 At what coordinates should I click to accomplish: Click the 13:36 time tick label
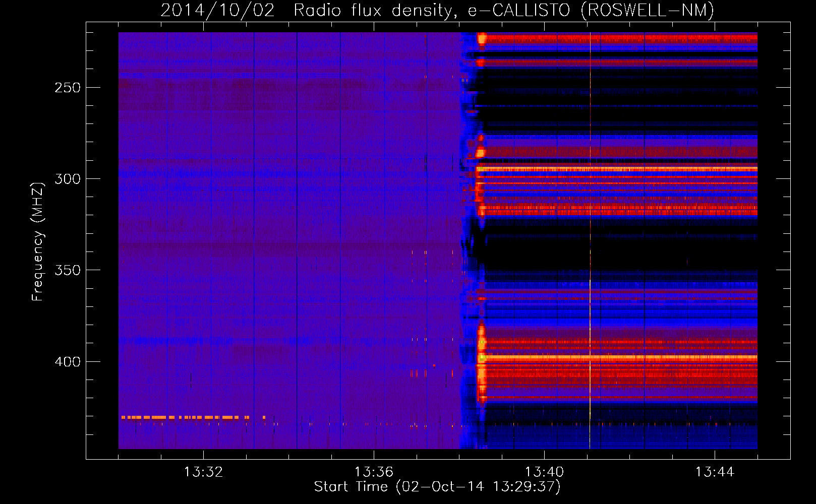pyautogui.click(x=374, y=472)
